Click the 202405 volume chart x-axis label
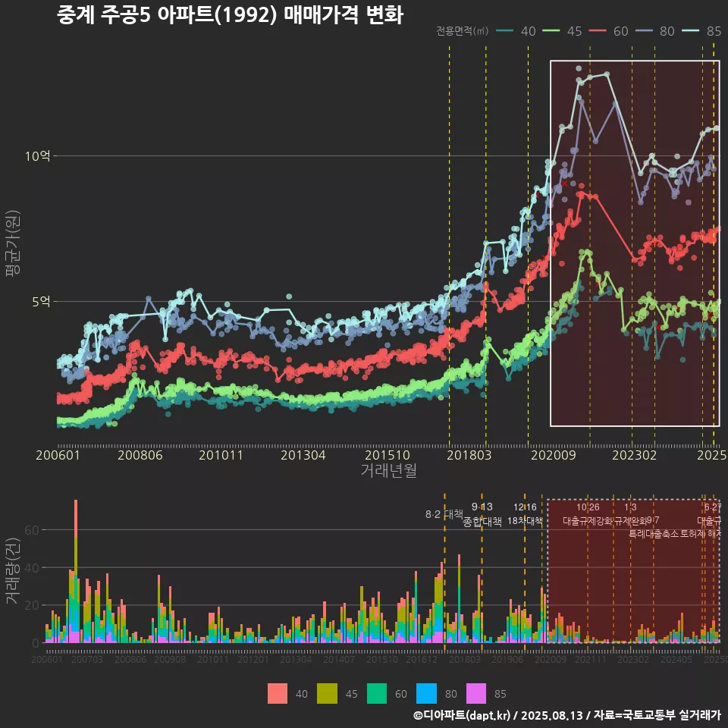Viewport: 728px width, 728px height. click(x=676, y=659)
